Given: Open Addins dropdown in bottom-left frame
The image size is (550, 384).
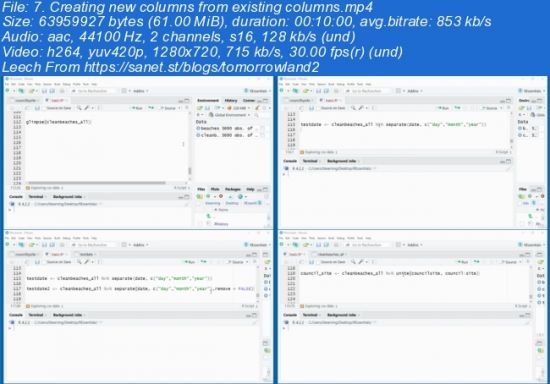Looking at the screenshot, I should pos(140,245).
